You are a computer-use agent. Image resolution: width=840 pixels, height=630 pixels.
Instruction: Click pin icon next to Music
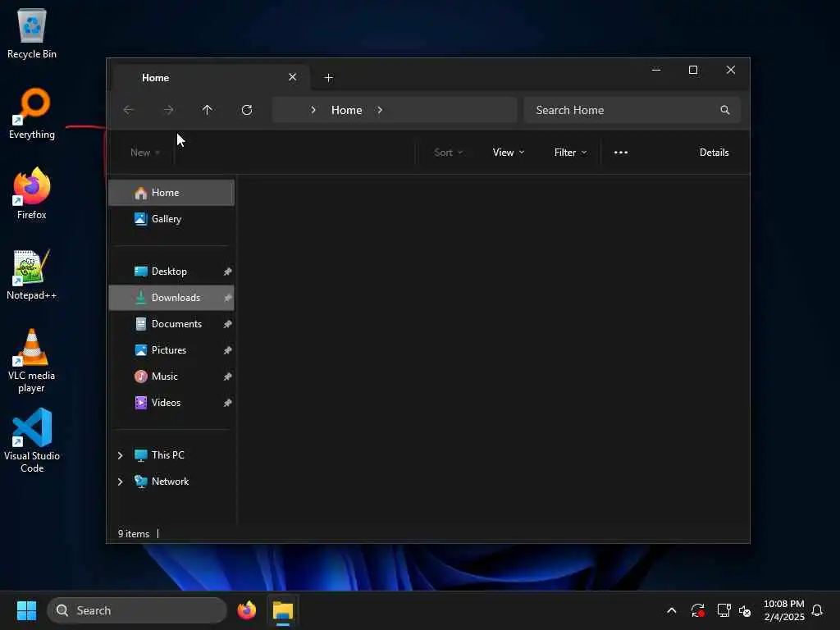(x=228, y=377)
